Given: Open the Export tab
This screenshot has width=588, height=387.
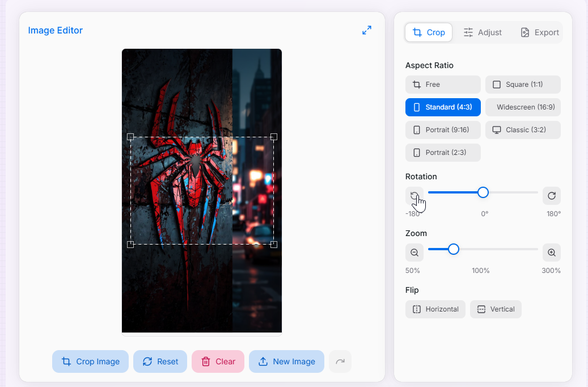Looking at the screenshot, I should click(540, 32).
